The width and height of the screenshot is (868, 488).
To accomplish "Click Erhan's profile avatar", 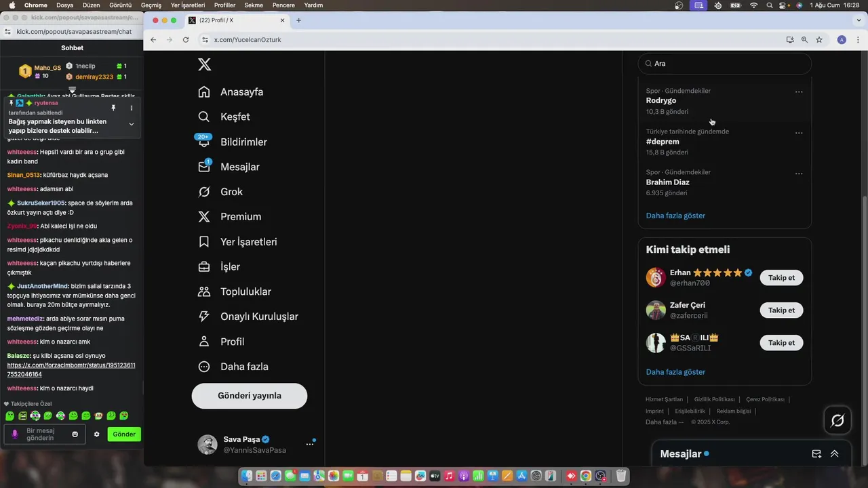I will tap(656, 278).
